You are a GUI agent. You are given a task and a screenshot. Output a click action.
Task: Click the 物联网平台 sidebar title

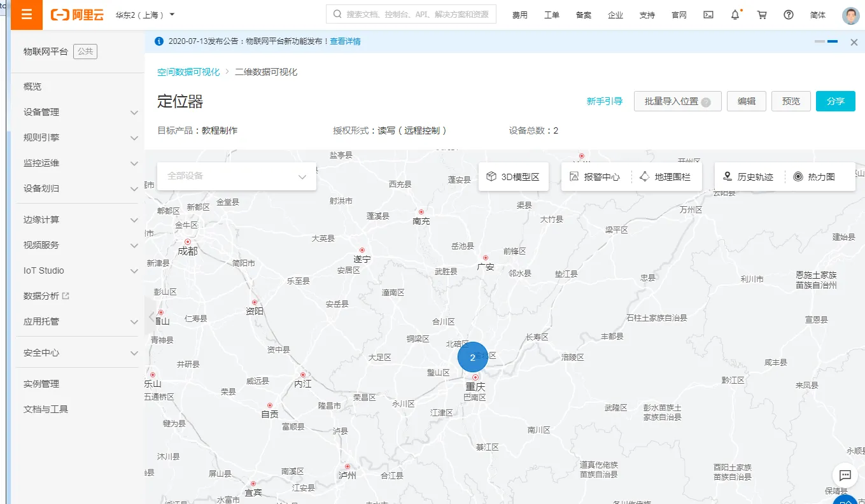tap(45, 52)
